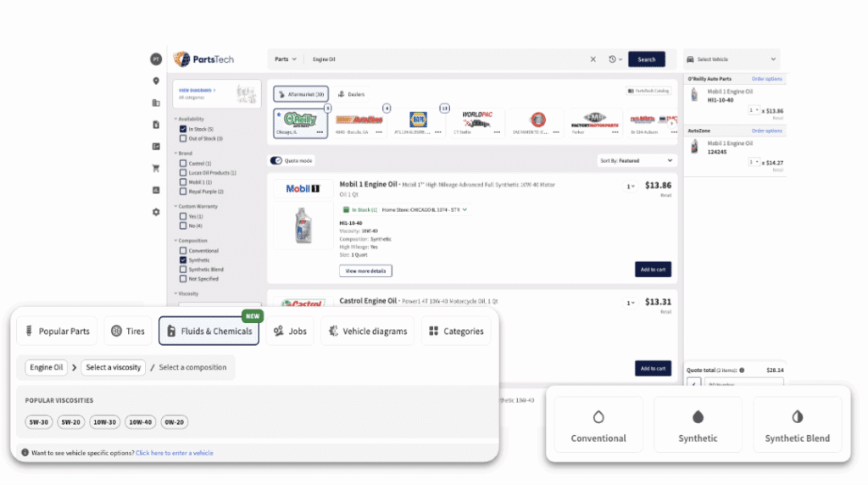Open AutoZone card three-dot options
Image resolution: width=868 pixels, height=485 pixels.
pyautogui.click(x=379, y=132)
